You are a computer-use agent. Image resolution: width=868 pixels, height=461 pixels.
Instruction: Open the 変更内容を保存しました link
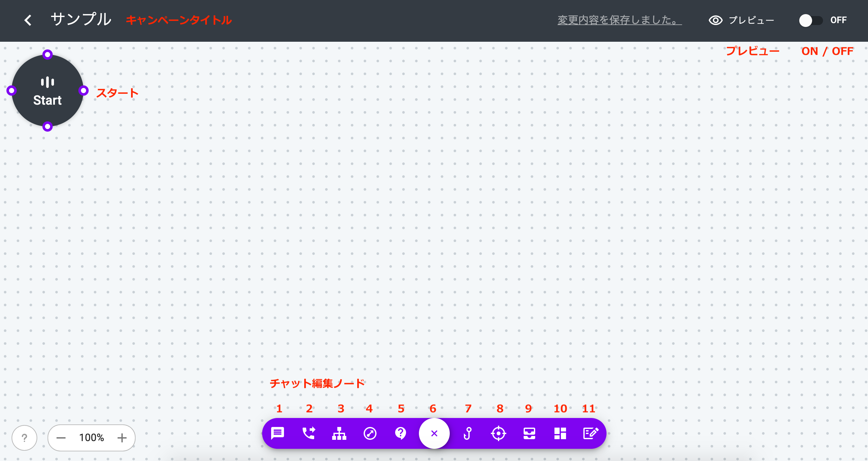619,20
